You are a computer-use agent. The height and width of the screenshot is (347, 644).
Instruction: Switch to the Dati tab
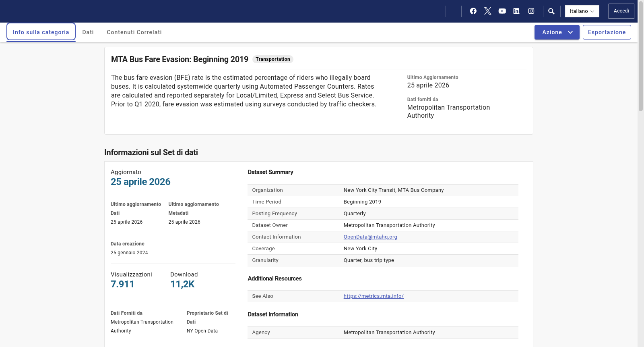click(88, 32)
